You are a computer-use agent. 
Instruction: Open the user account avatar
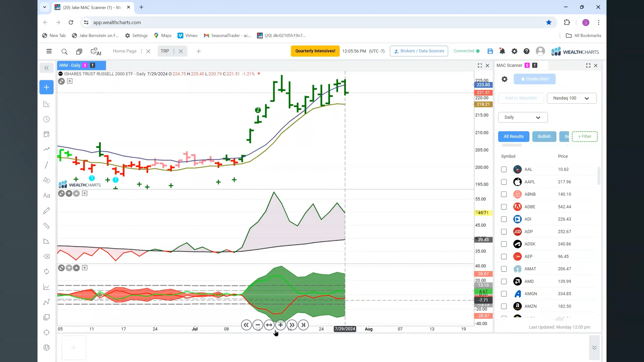pyautogui.click(x=540, y=51)
